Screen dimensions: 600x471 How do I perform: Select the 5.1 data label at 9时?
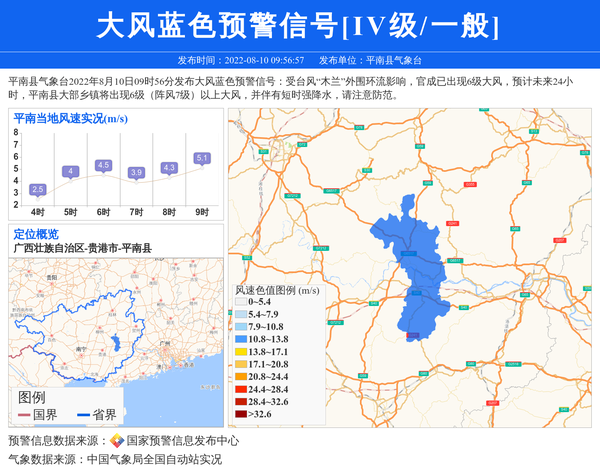(202, 158)
